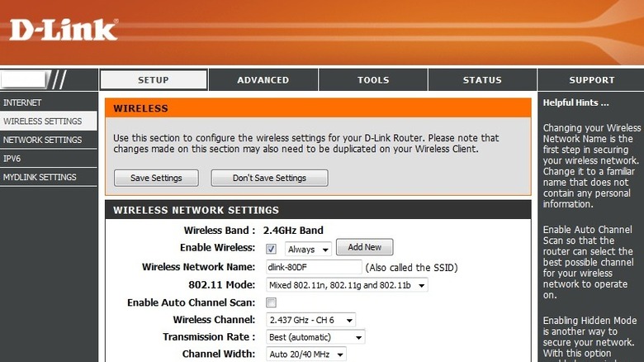Click the Wireless Network Name field

coord(314,267)
